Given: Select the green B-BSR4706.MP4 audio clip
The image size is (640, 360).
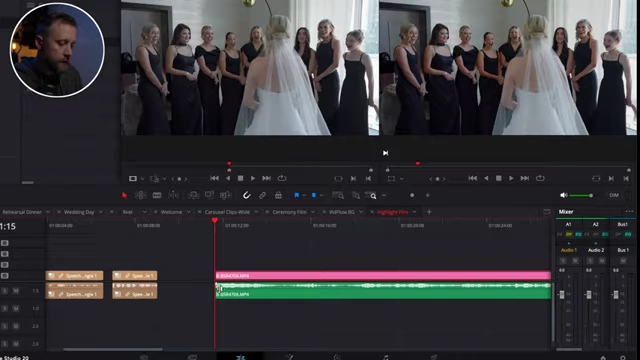Looking at the screenshot, I should [383, 291].
